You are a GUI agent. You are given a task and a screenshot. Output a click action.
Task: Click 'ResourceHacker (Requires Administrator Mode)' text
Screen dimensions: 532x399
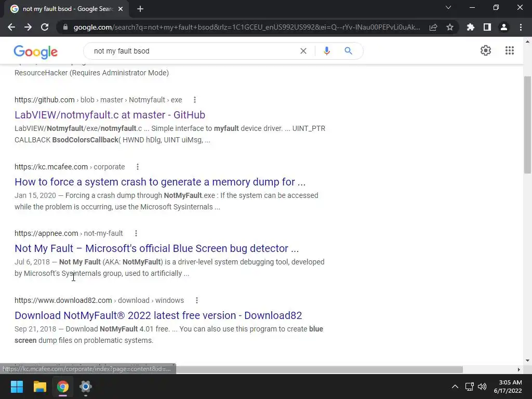[x=91, y=73]
